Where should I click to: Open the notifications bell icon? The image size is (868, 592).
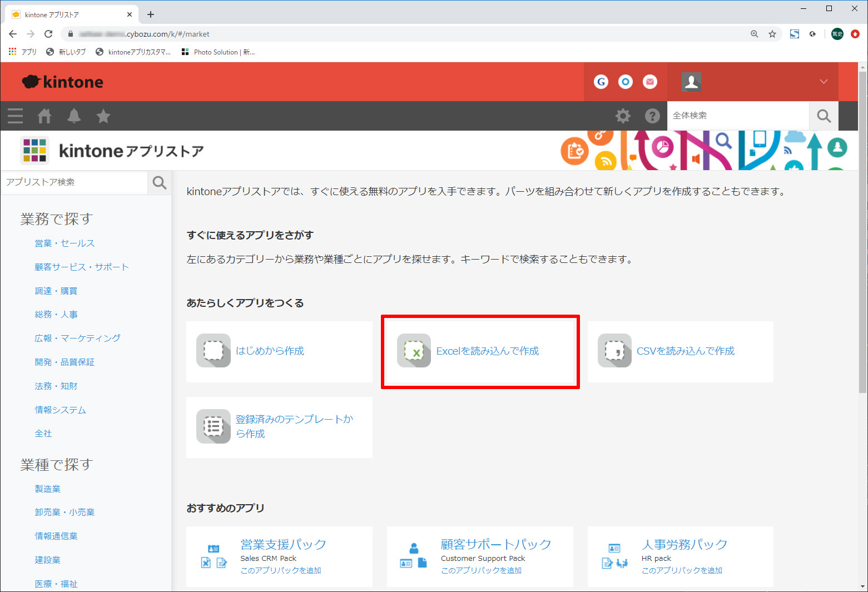click(x=74, y=116)
